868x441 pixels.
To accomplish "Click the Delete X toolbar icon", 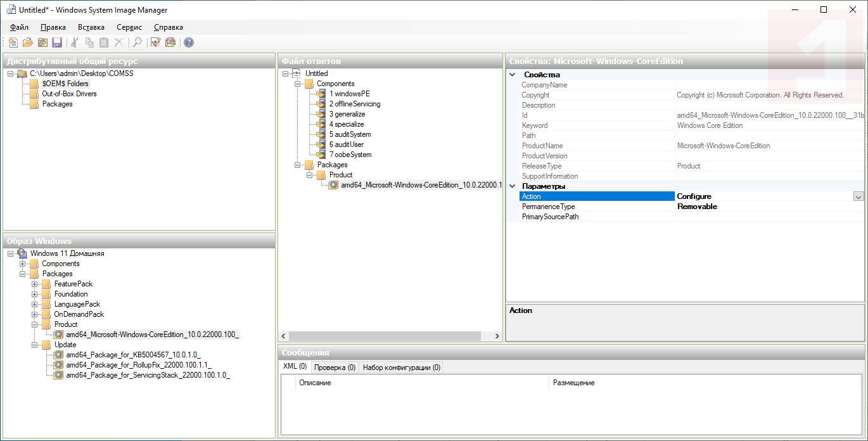I will click(x=118, y=42).
